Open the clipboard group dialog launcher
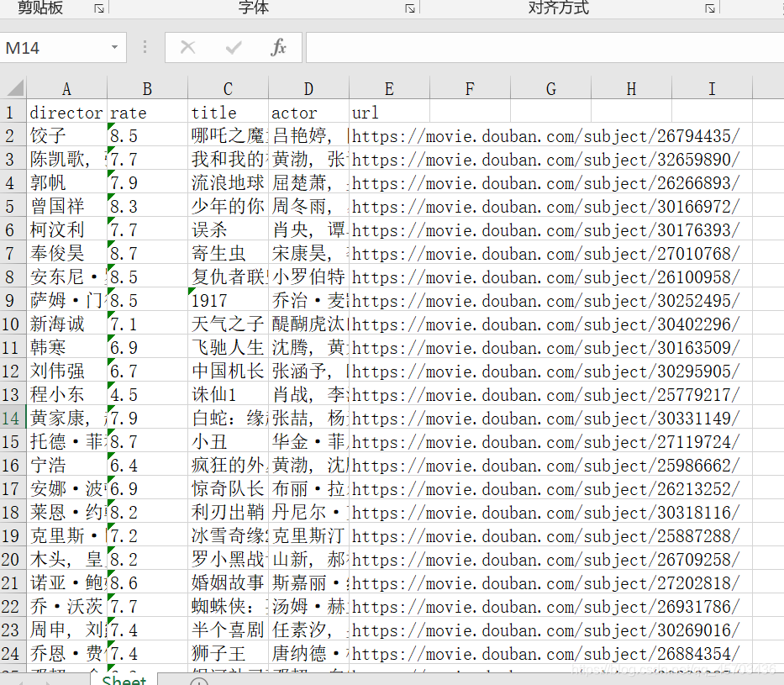The width and height of the screenshot is (784, 685). tap(99, 8)
